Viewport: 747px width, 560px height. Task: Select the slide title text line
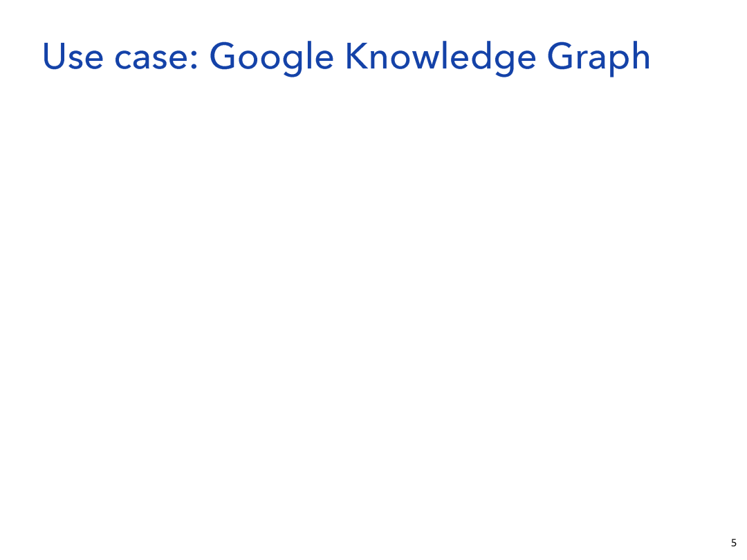347,57
